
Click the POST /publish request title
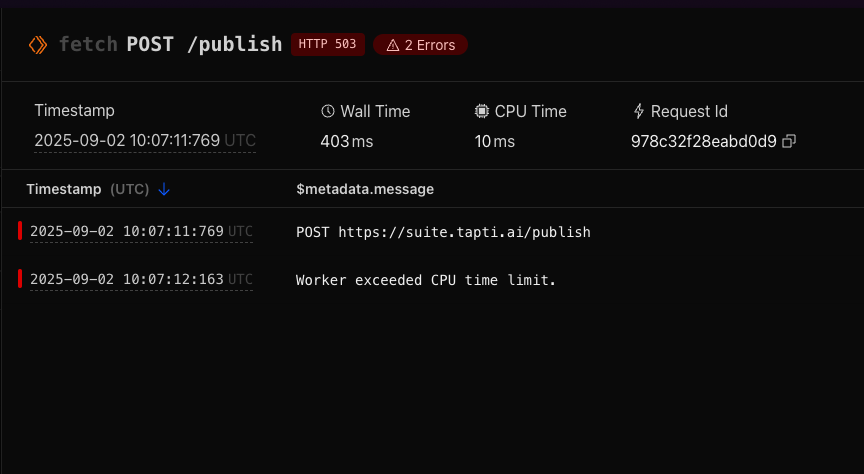(204, 45)
